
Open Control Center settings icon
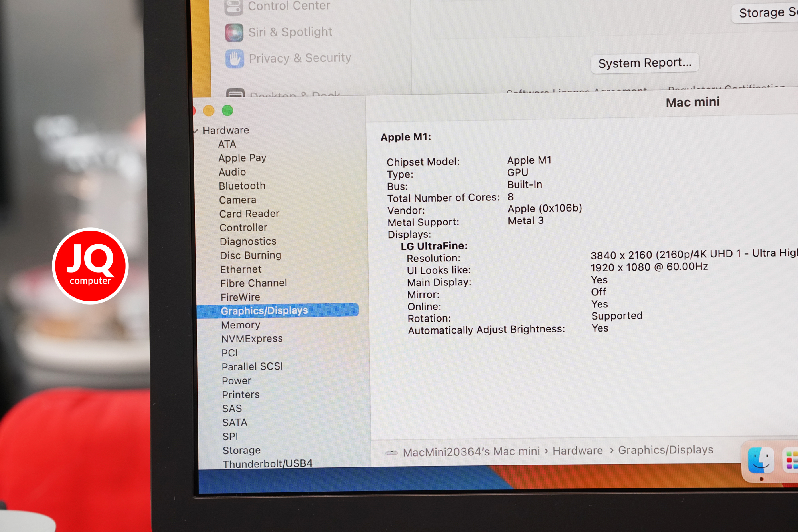coord(233,6)
